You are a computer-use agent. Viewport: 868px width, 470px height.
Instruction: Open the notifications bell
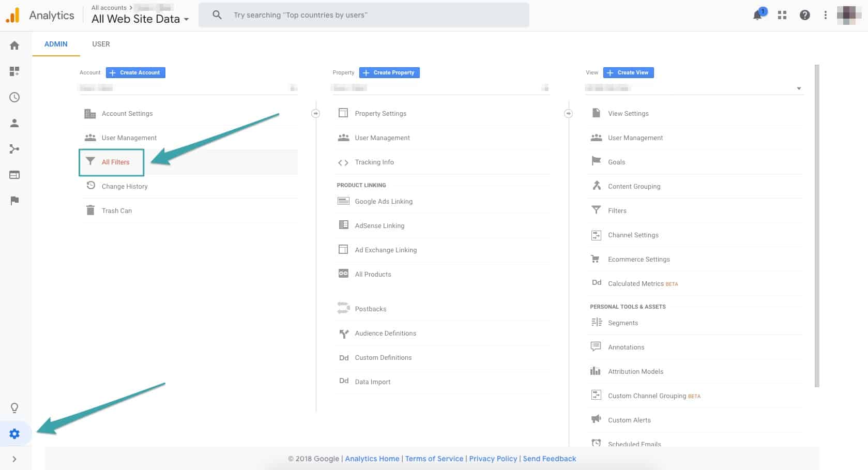756,15
